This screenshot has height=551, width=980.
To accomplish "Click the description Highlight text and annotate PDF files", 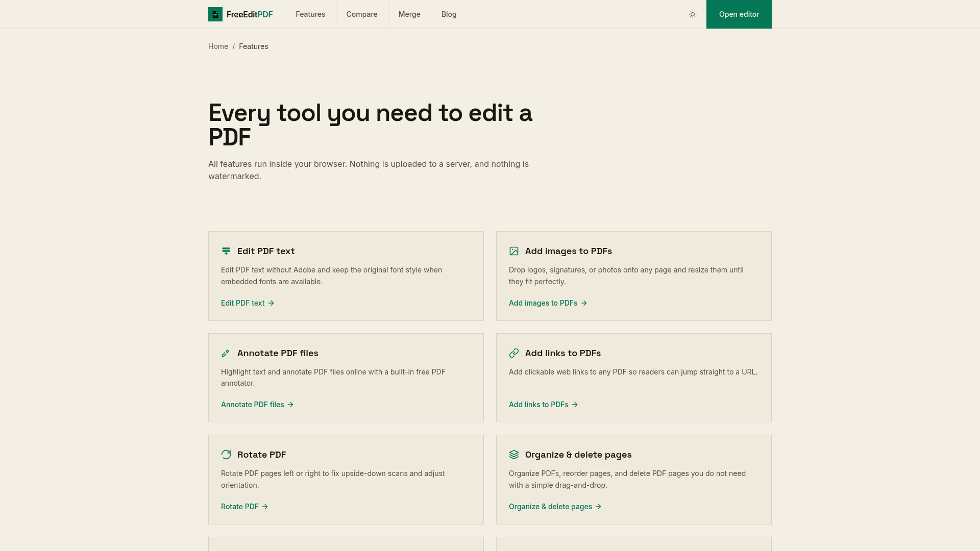I will pos(333,378).
